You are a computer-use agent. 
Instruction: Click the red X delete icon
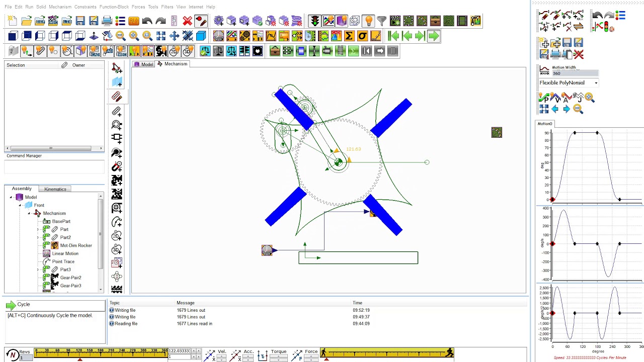(187, 21)
